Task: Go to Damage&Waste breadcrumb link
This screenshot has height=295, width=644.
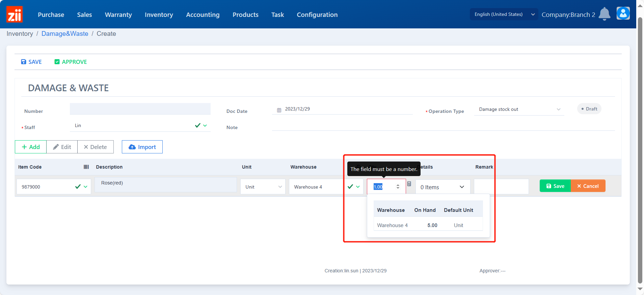Action: click(65, 33)
